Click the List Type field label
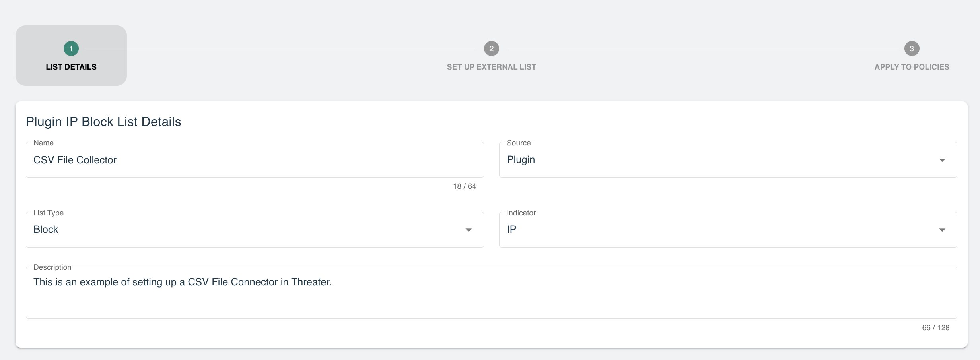980x360 pixels. [x=49, y=213]
